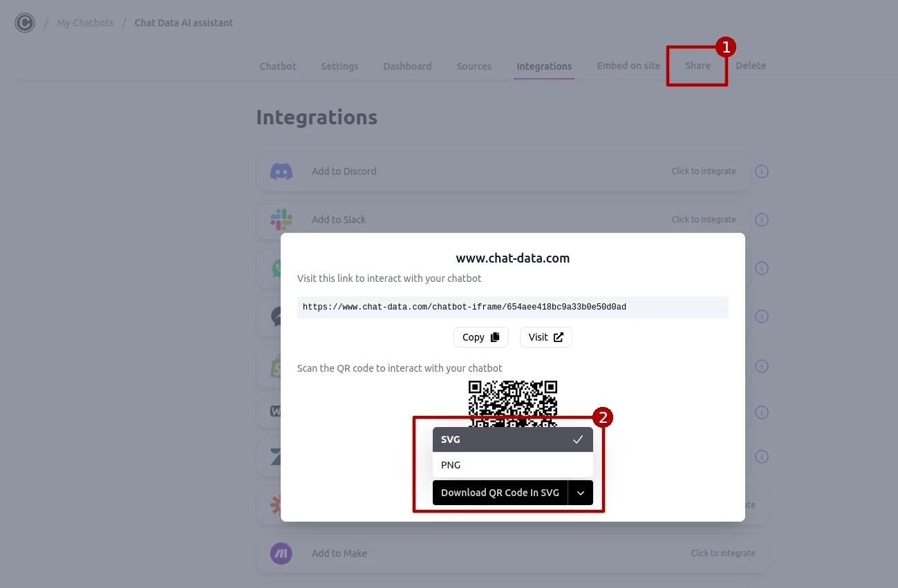Click the www.chat-data.com heading

pos(513,258)
